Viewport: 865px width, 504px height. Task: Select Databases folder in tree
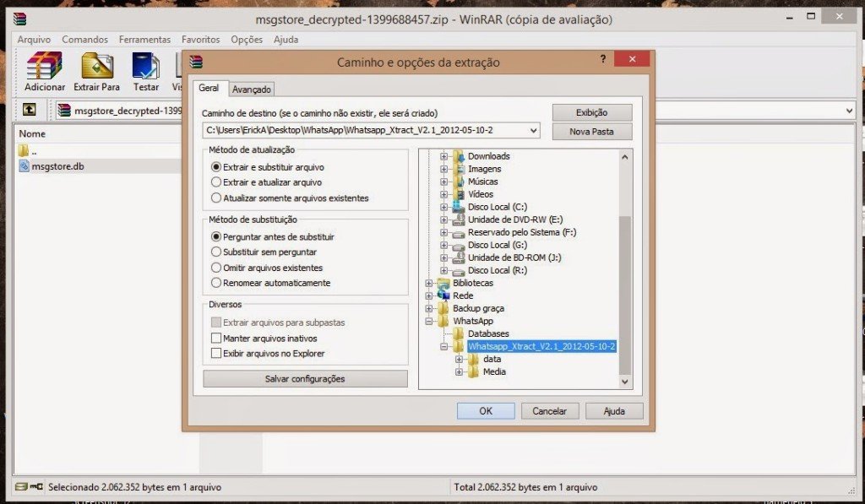point(488,333)
